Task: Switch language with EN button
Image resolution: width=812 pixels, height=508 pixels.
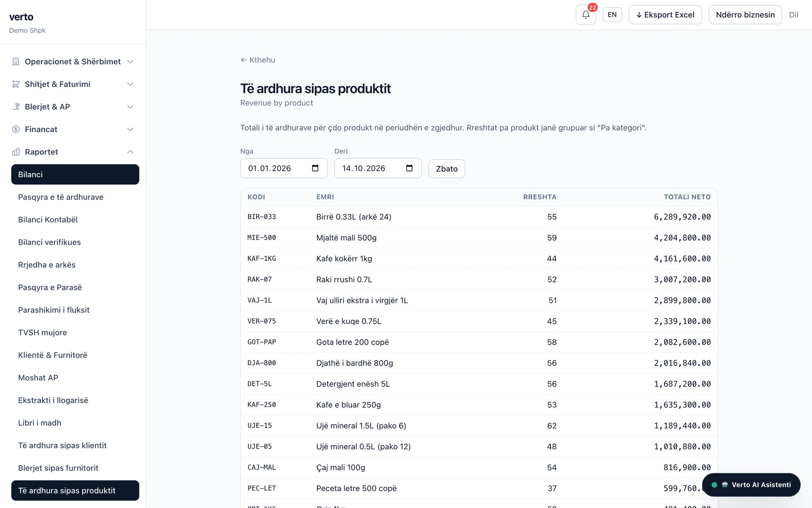Action: point(612,15)
